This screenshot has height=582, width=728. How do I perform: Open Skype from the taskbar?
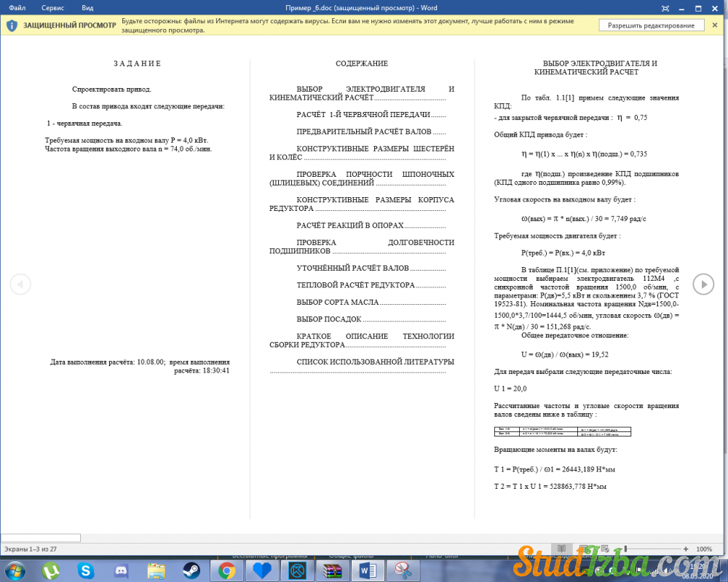[x=85, y=570]
